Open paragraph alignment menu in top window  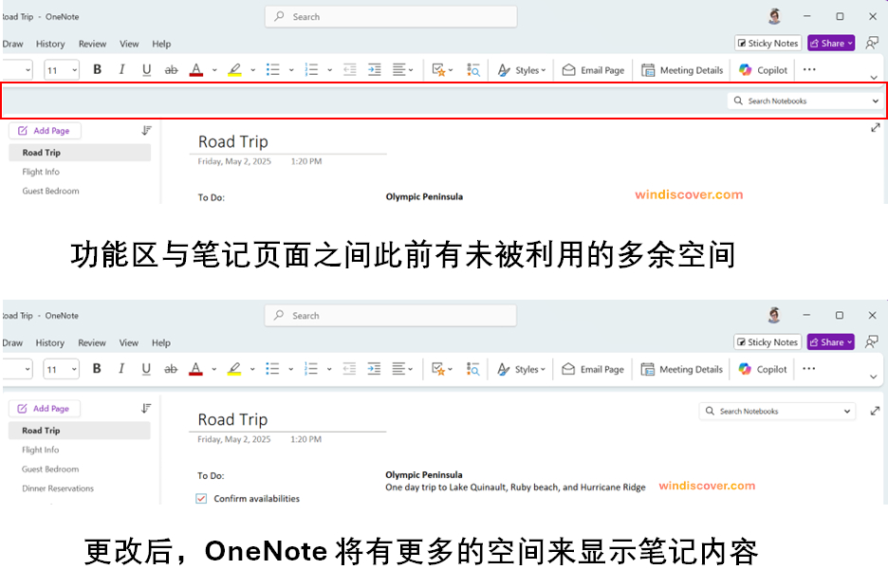click(x=402, y=69)
